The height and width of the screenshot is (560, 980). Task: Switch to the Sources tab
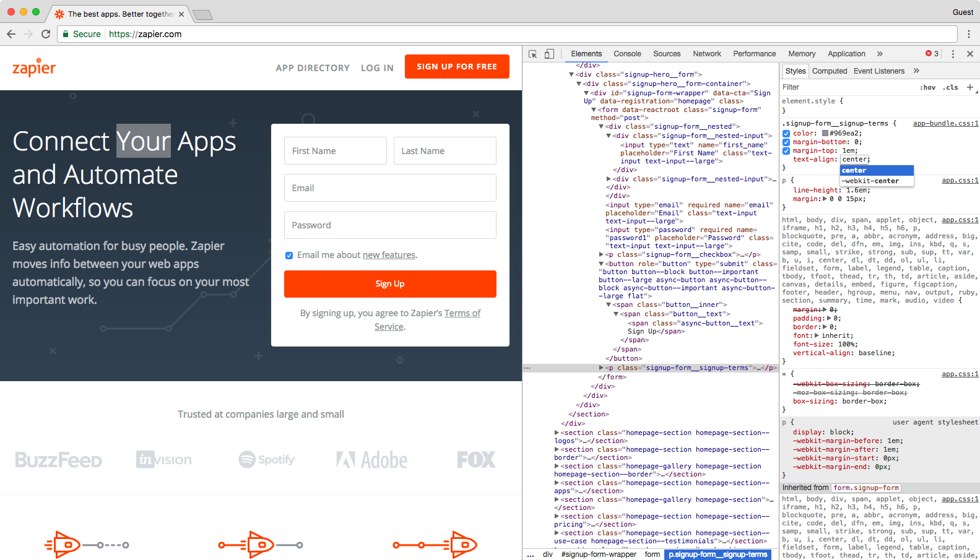tap(667, 54)
